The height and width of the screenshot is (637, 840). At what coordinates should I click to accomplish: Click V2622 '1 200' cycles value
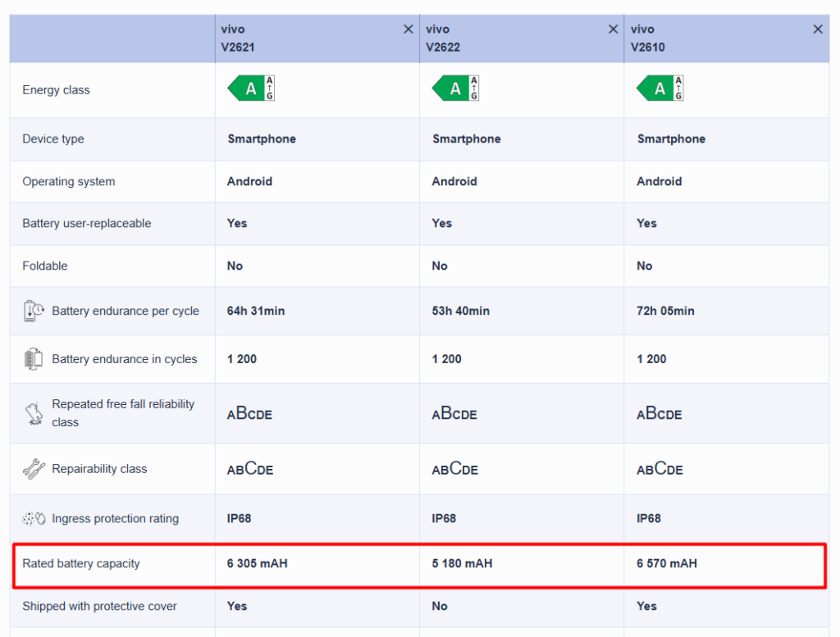click(447, 359)
